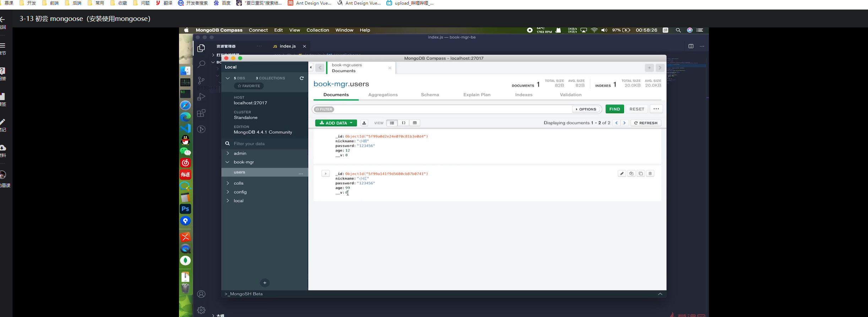This screenshot has width=868, height=317.
Task: Expand the MongoSH Beta shell panel
Action: pyautogui.click(x=660, y=294)
